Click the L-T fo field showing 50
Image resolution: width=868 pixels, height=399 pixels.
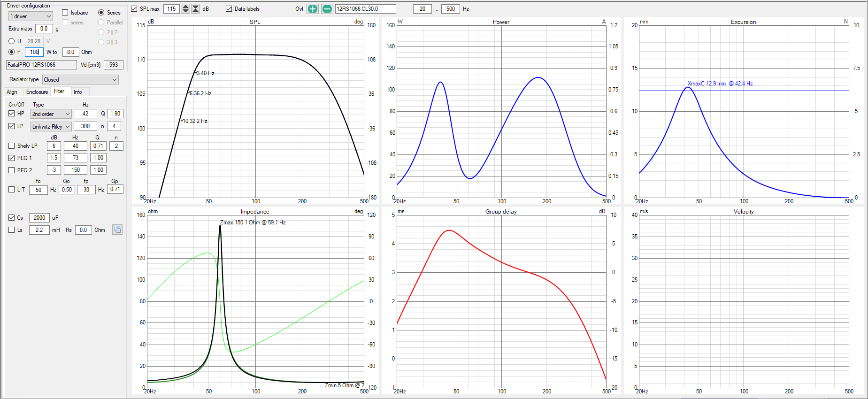(38, 190)
